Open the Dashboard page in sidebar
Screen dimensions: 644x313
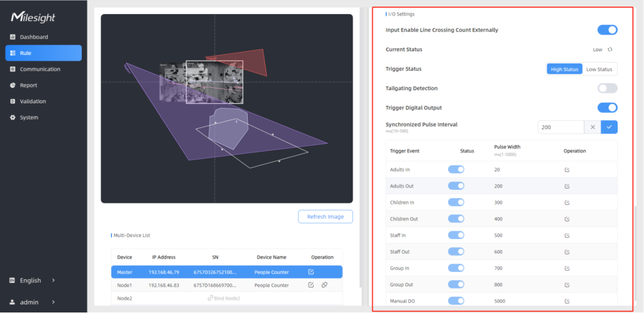[34, 37]
